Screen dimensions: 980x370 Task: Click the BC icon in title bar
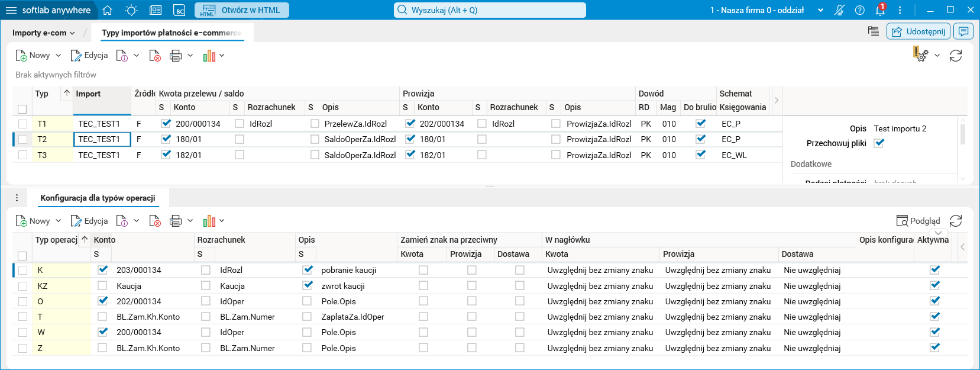(180, 10)
